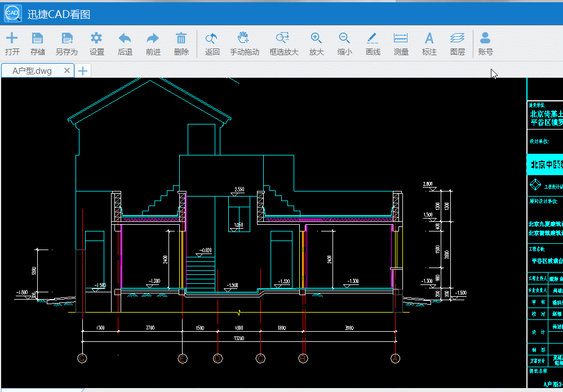This screenshot has height=392, width=563.
Task: Open a new DWG file with 打开
Action: 11,43
